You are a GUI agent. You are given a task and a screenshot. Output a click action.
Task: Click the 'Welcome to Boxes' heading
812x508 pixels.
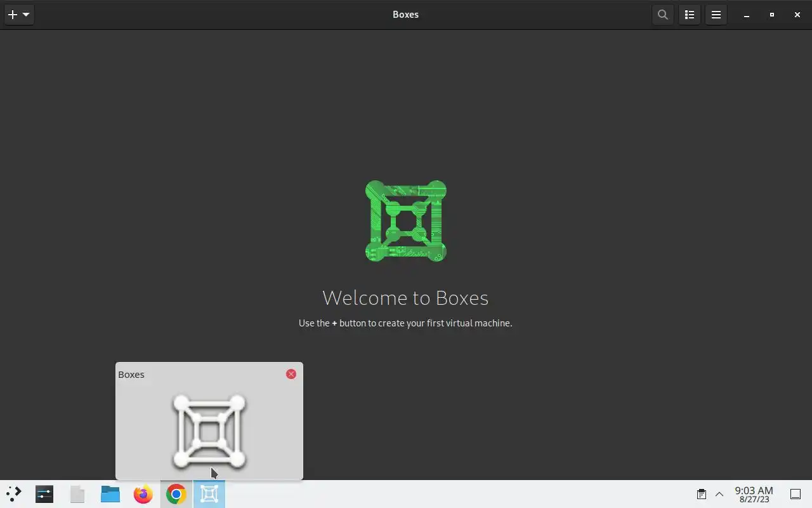click(405, 297)
